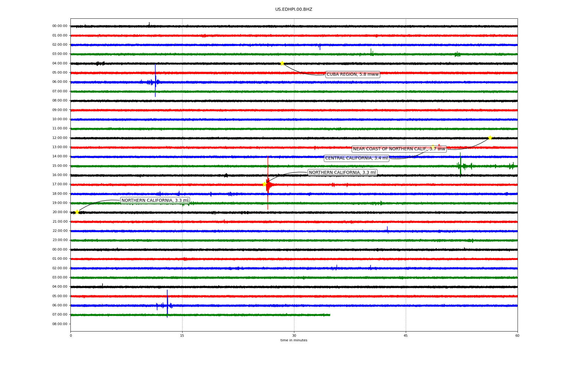Click the NEAR COAST OF NORTHERN CALIF. label
588x368 pixels.
[399, 149]
